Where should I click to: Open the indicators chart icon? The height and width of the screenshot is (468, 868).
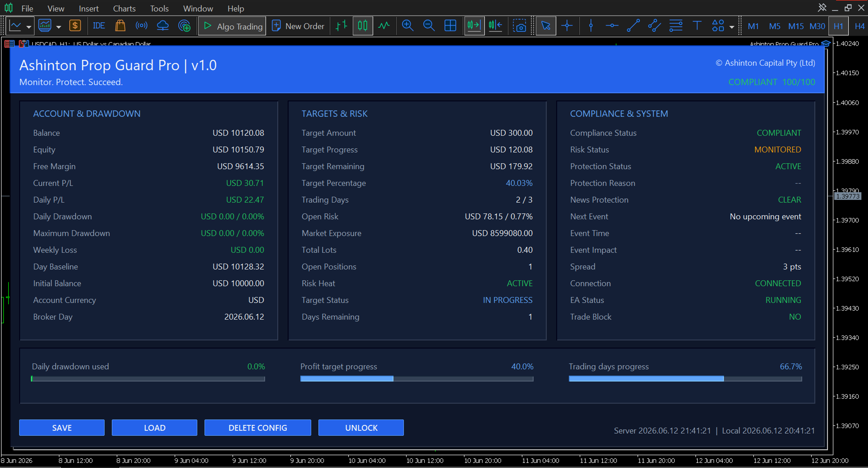point(45,26)
